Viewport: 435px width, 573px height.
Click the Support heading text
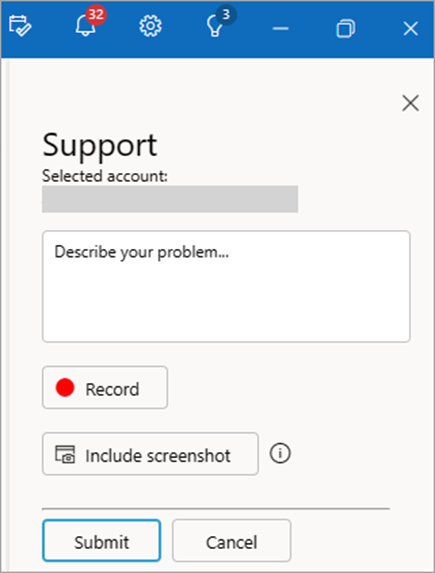click(100, 145)
